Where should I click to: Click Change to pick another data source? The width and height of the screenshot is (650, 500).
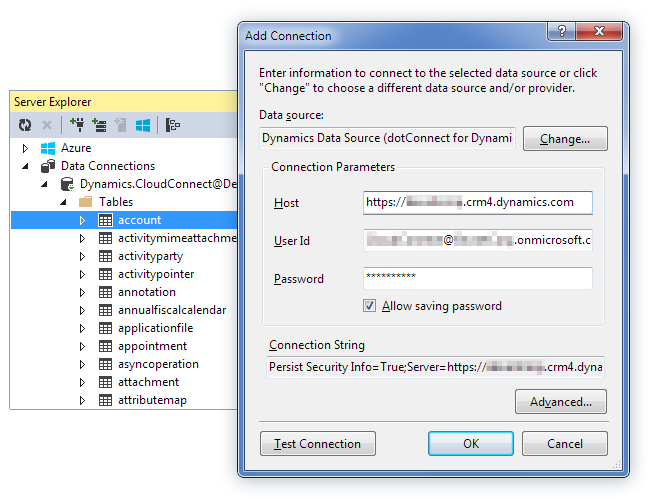(x=565, y=139)
